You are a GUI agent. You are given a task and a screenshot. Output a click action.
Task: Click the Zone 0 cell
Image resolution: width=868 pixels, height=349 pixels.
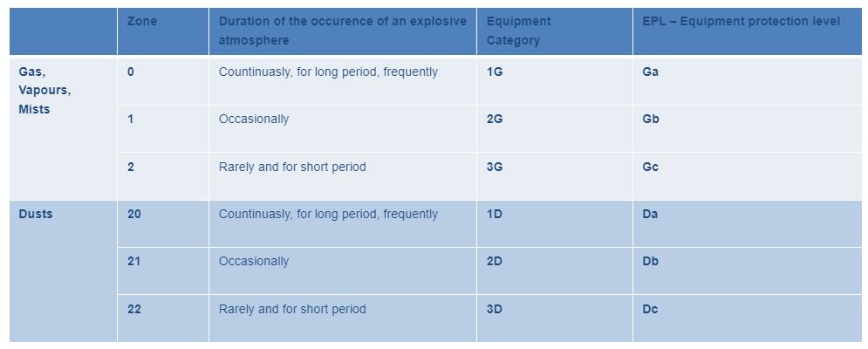click(x=131, y=72)
